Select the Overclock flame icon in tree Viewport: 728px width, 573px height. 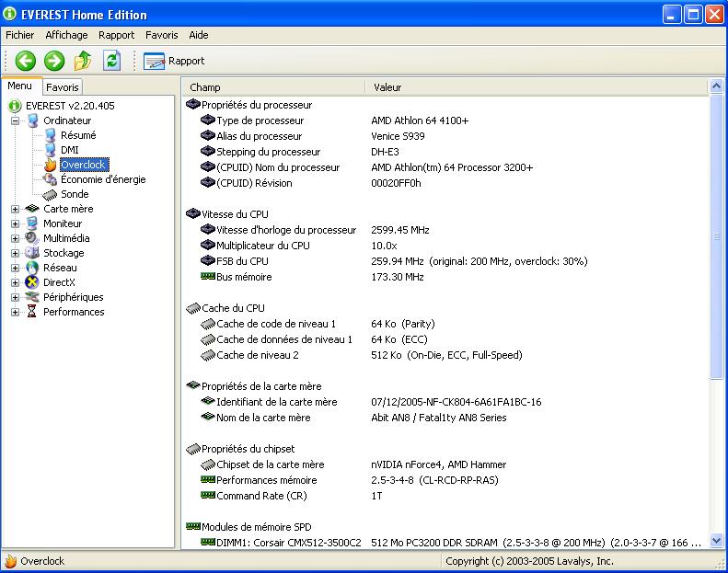[50, 165]
